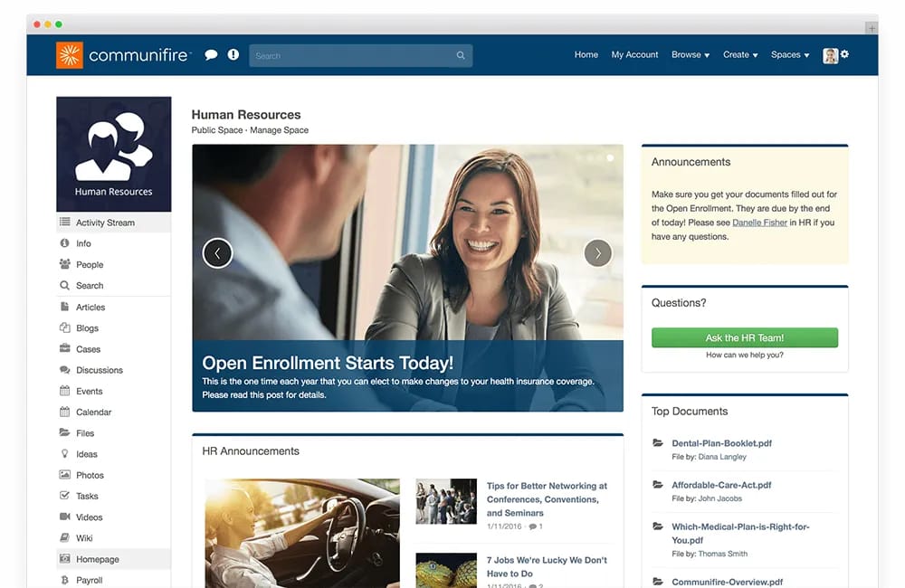Click the Files folder icon
Image resolution: width=905 pixels, height=588 pixels.
64,432
